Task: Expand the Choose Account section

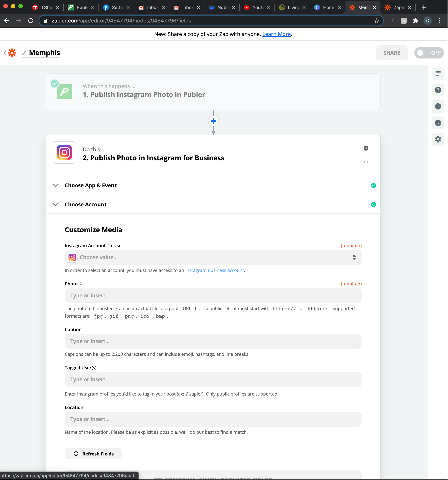Action: coord(213,205)
